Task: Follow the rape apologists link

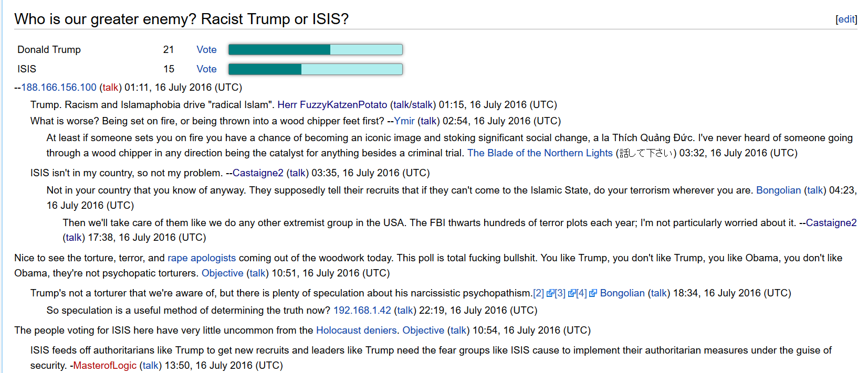Action: [202, 258]
